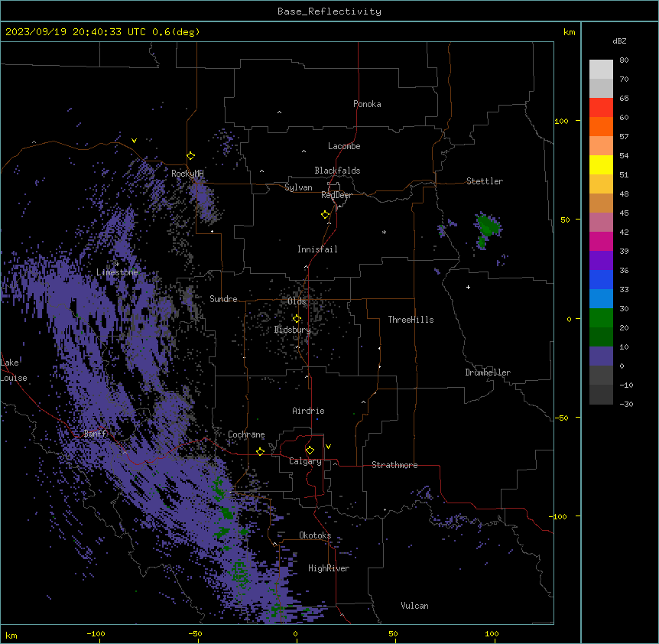
Task: Click the Cochrane town label
Action: 246,434
